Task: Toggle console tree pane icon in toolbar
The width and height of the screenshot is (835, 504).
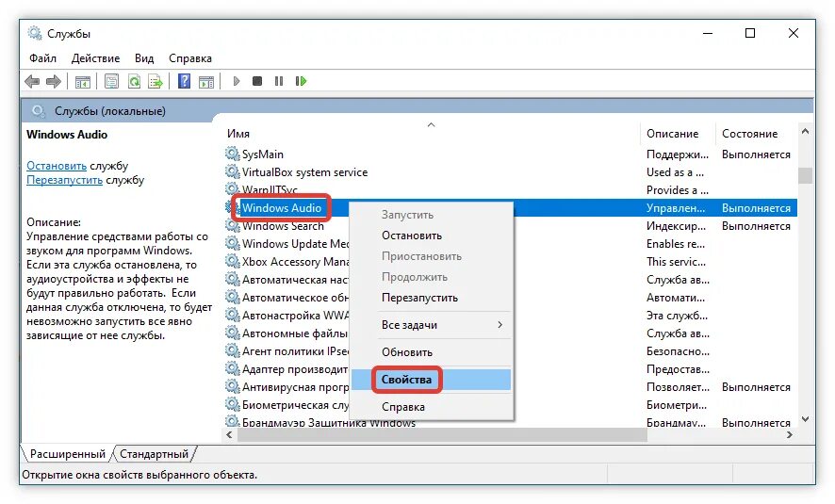Action: click(83, 81)
